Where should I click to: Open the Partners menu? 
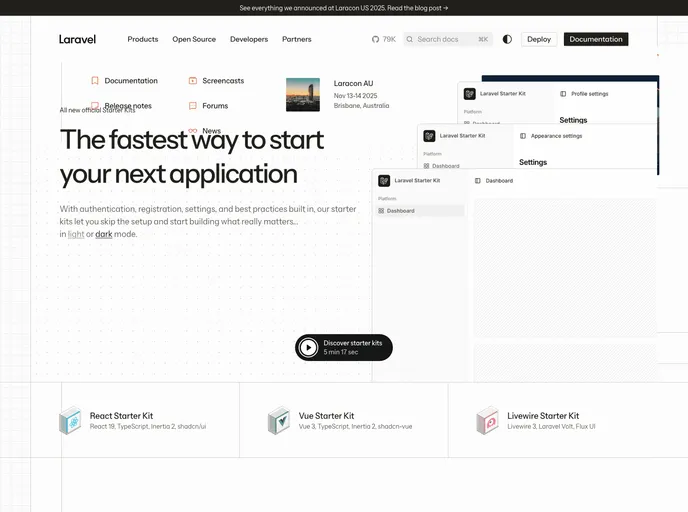pyautogui.click(x=297, y=39)
